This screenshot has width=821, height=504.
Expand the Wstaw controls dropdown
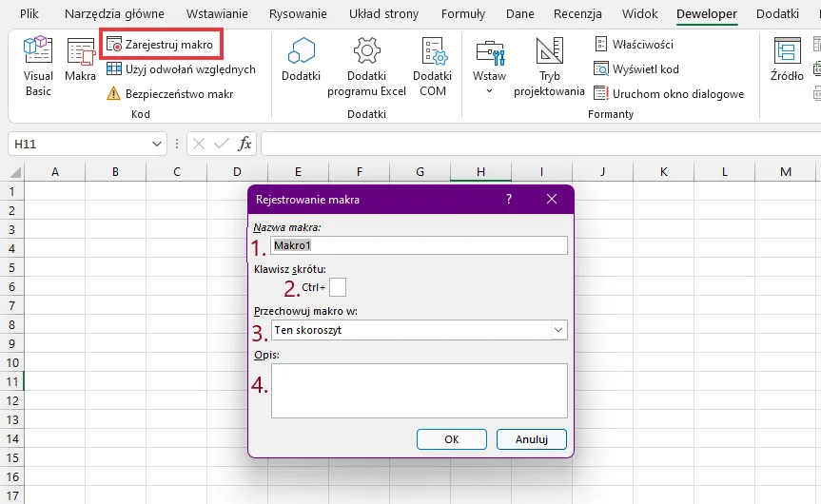(x=489, y=91)
